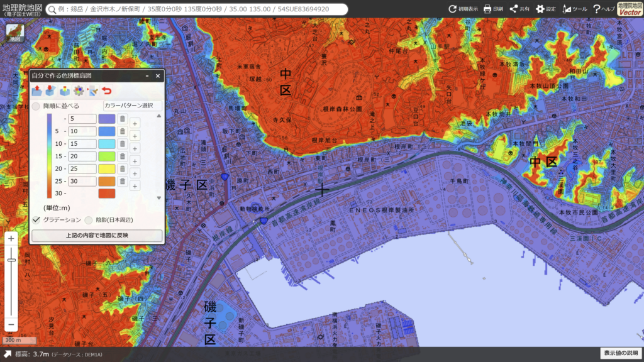Open the 設定 settings menu
The width and height of the screenshot is (644, 362).
pos(545,9)
